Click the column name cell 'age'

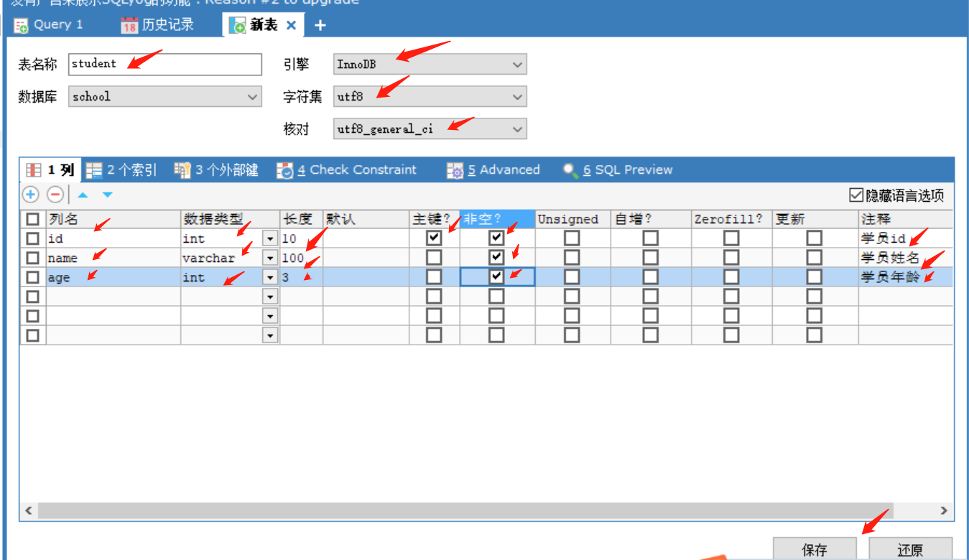(113, 277)
